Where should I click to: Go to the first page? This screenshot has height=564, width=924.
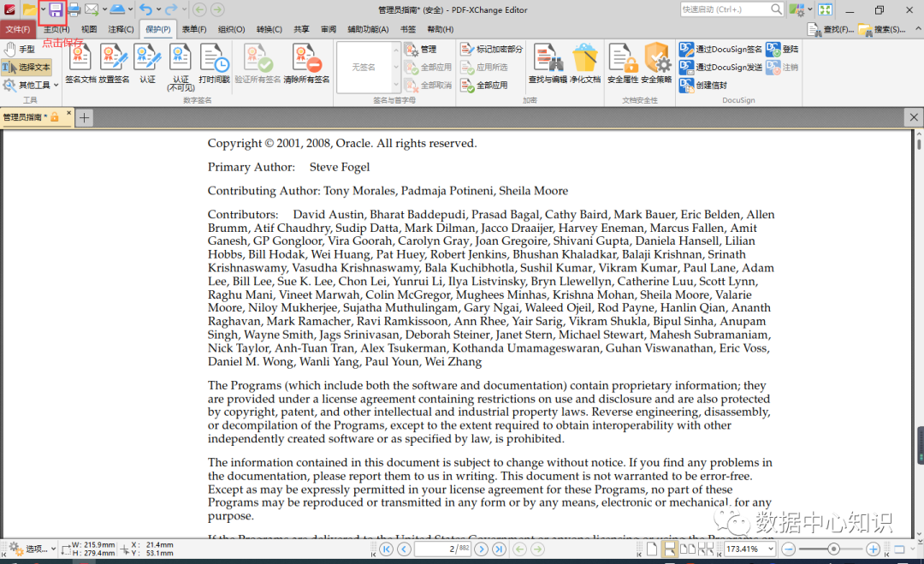[x=386, y=549]
